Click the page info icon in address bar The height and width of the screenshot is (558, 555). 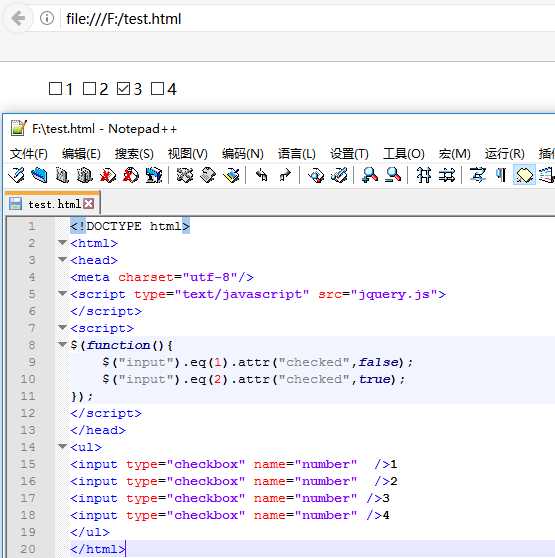[47, 18]
